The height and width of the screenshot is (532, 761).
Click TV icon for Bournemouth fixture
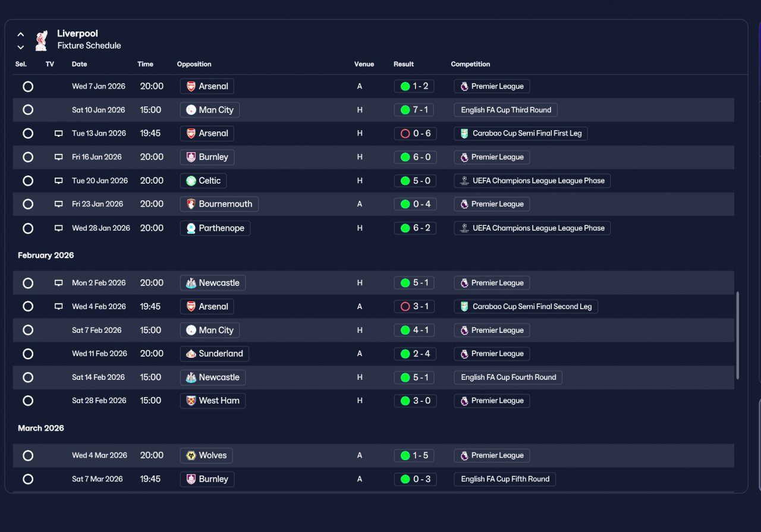[x=58, y=204]
